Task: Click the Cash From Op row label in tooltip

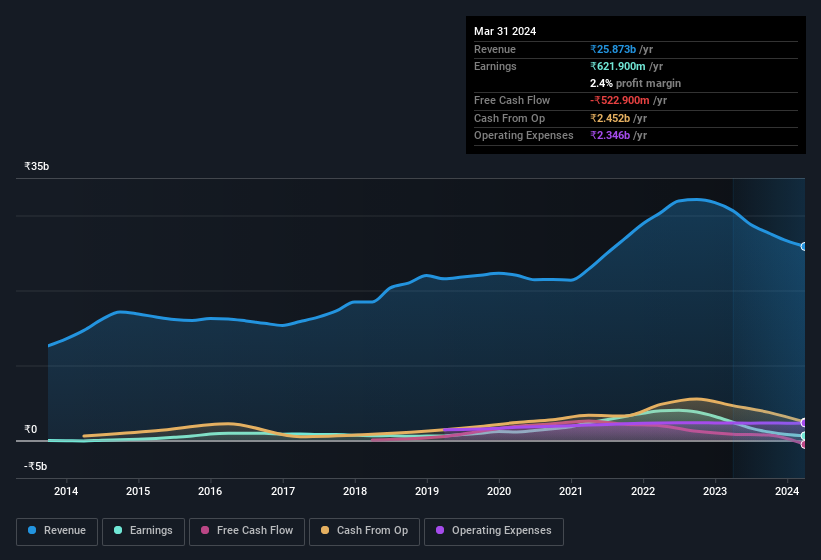Action: pyautogui.click(x=509, y=118)
